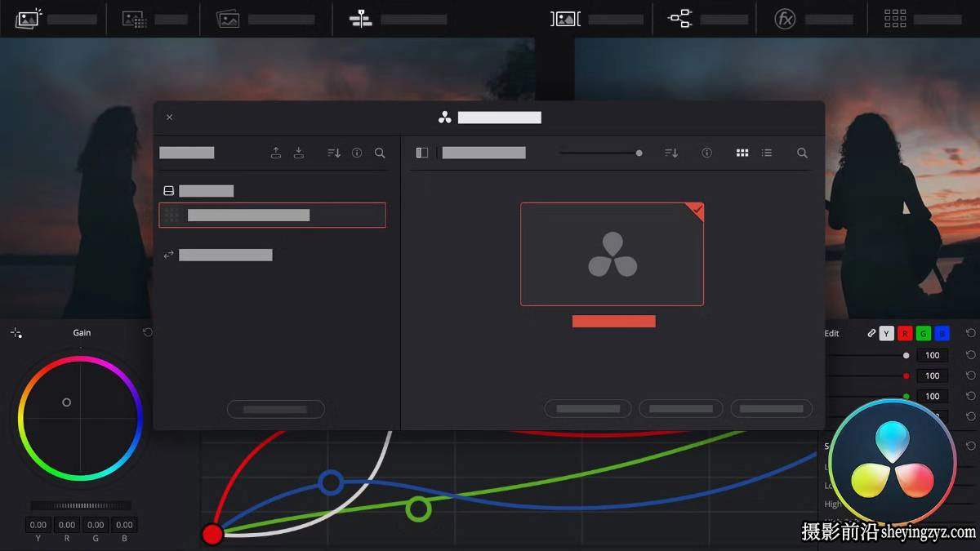Image resolution: width=980 pixels, height=551 pixels.
Task: Open the nine-dot grid icon in top bar
Action: pyautogui.click(x=895, y=19)
